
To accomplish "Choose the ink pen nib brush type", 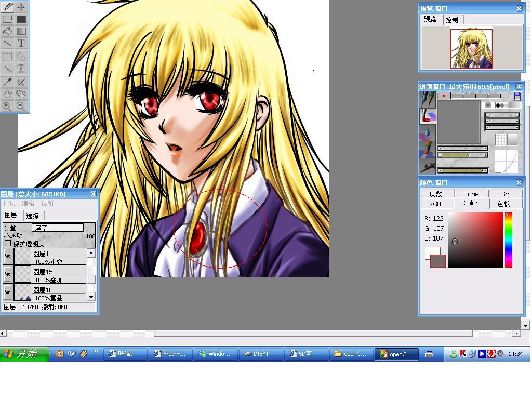I will (x=428, y=99).
